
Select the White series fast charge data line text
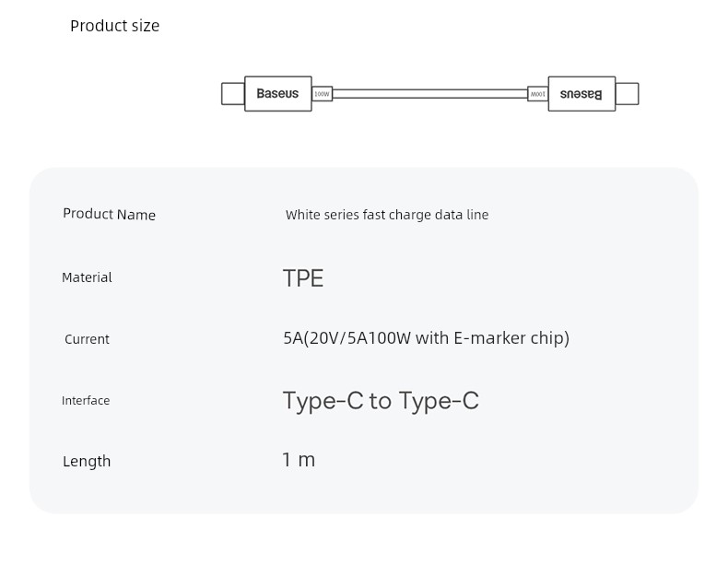(x=387, y=215)
